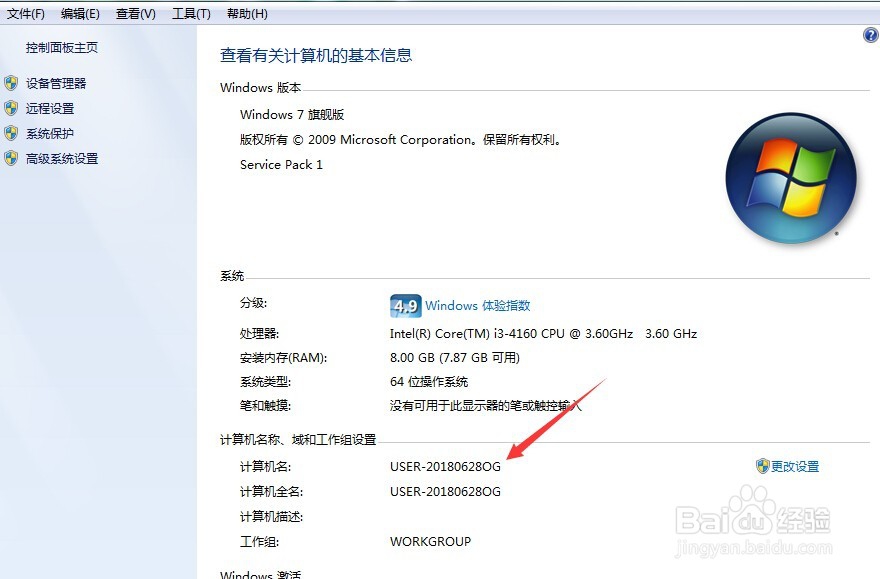The height and width of the screenshot is (579, 880).
Task: Click the Service Pack 1 text
Action: coord(281,165)
